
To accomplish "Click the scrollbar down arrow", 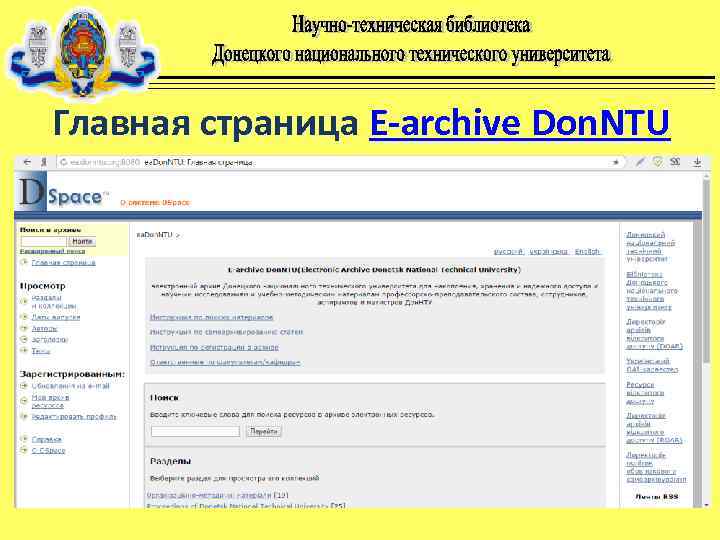I will click(706, 505).
